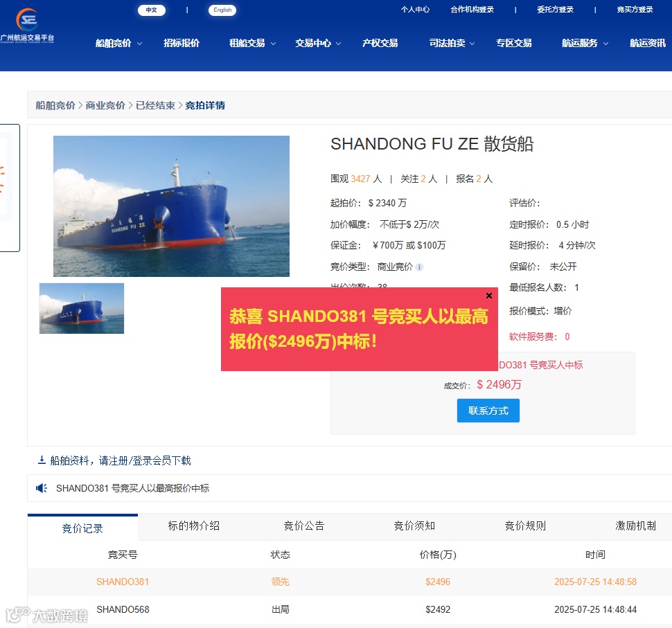Click 船舶资料 download link text
672x628 pixels.
pos(121,460)
